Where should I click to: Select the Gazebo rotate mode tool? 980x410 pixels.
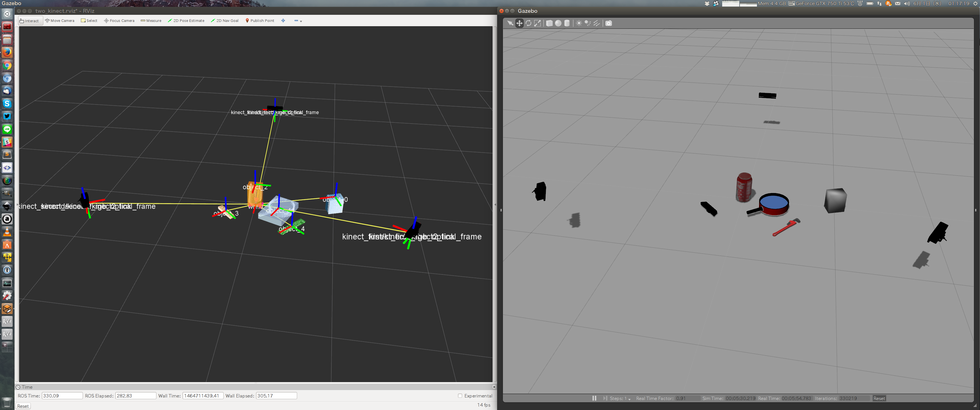(x=528, y=23)
